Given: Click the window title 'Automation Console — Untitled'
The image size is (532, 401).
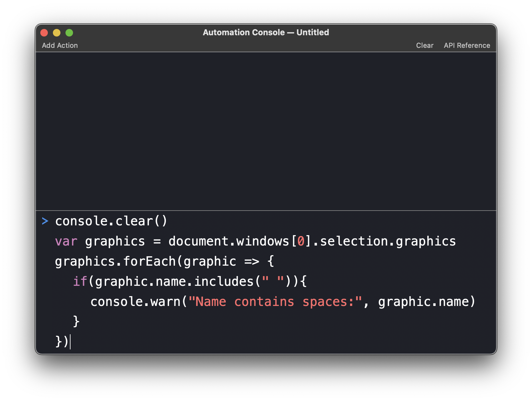Looking at the screenshot, I should [x=266, y=32].
